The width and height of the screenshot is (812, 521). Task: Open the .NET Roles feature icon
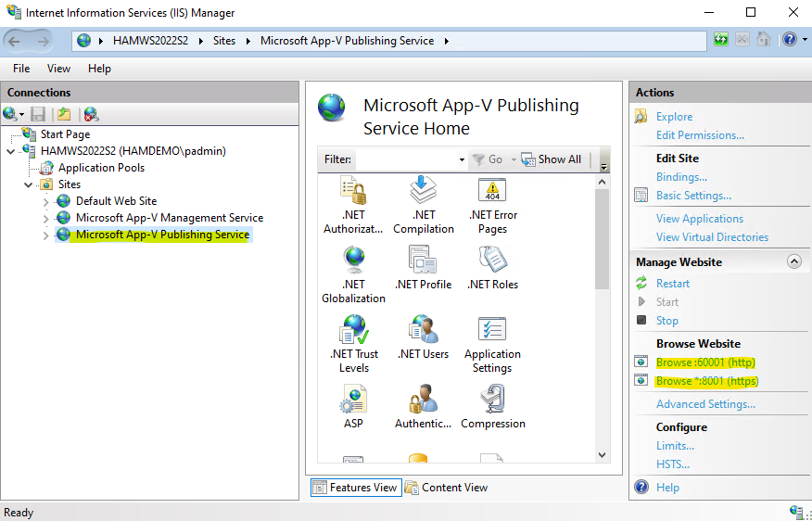(492, 260)
